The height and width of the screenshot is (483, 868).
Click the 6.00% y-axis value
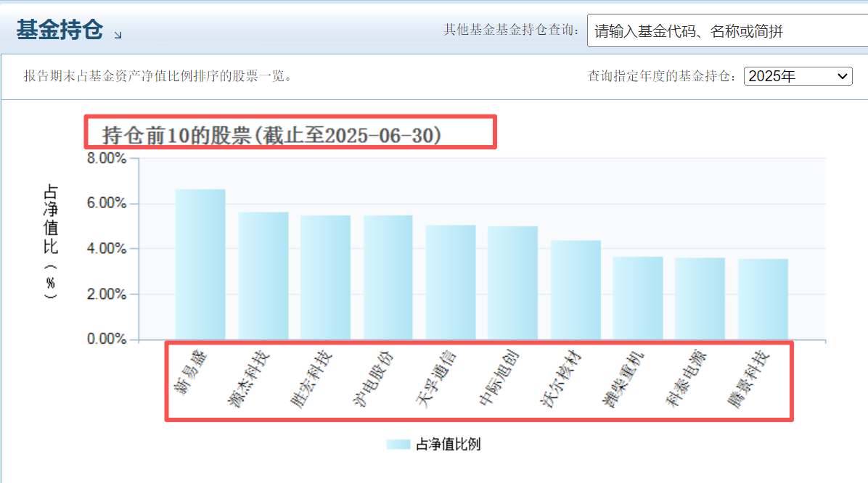pos(106,203)
